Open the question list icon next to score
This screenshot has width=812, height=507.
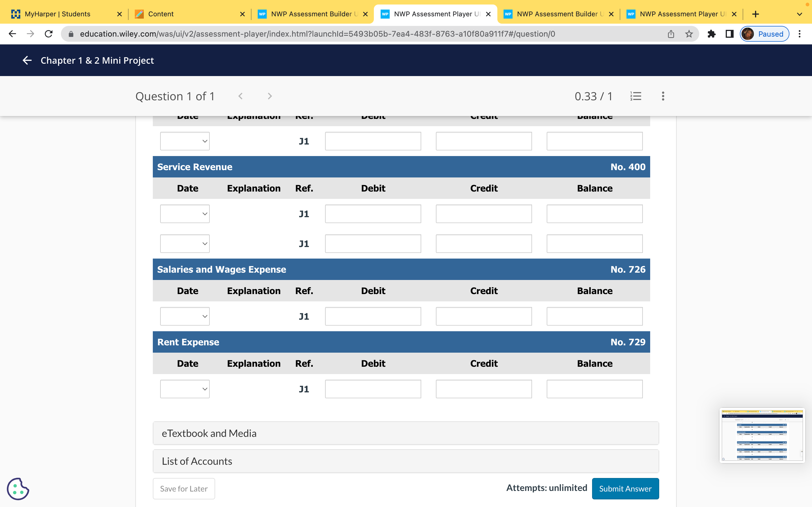coord(636,96)
